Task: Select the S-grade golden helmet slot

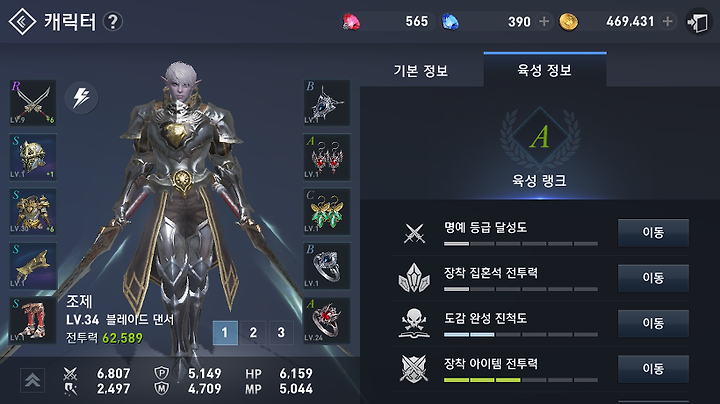Action: pyautogui.click(x=33, y=157)
